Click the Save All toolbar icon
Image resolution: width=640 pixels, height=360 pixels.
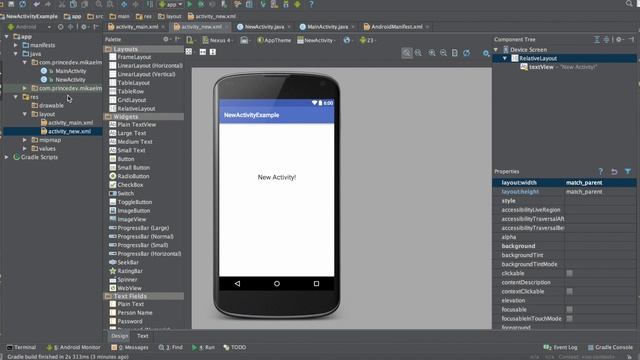11,4
